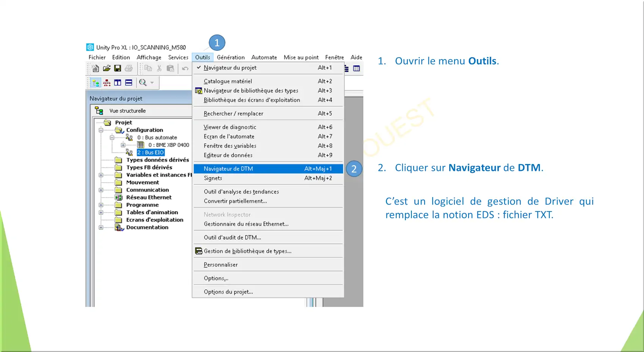Click the Open project folder icon

107,68
